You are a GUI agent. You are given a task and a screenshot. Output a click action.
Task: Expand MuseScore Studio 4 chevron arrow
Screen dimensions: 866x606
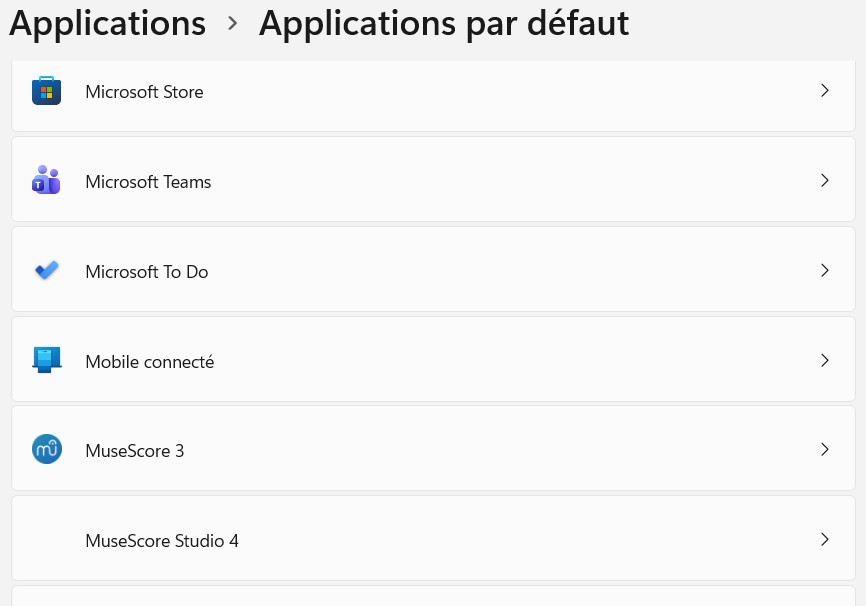(824, 540)
